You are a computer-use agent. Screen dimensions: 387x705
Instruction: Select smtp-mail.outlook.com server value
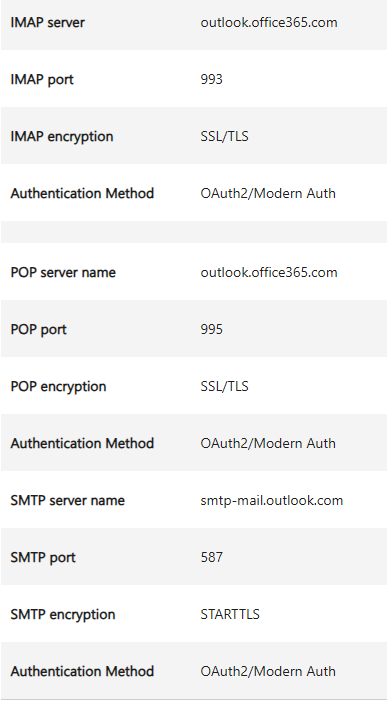(x=271, y=500)
